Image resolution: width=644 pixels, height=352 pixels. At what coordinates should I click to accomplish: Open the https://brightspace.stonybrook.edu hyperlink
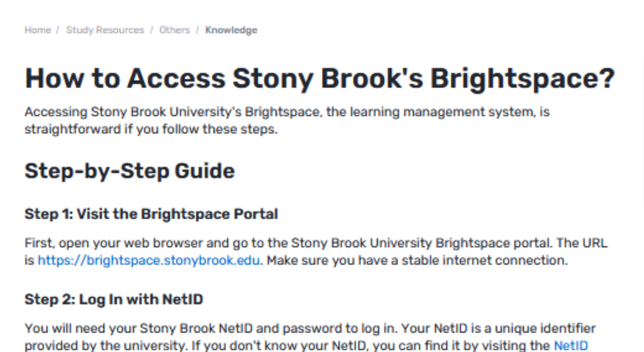click(148, 260)
